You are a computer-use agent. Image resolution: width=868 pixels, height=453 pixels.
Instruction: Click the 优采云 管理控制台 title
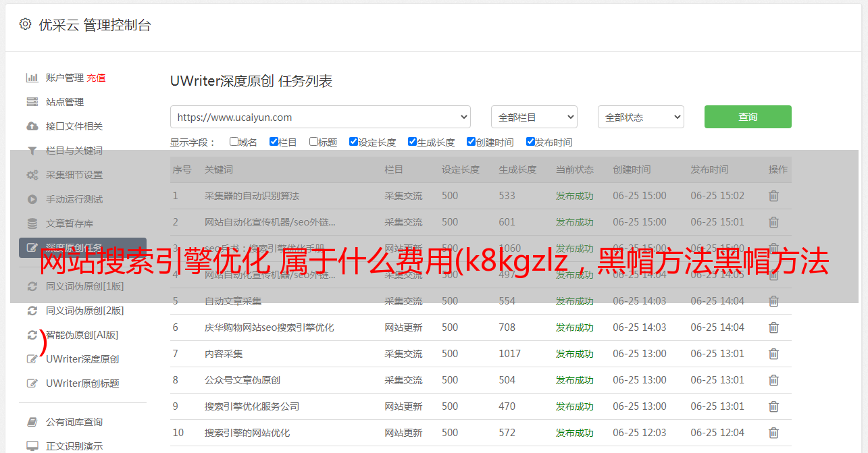click(95, 25)
